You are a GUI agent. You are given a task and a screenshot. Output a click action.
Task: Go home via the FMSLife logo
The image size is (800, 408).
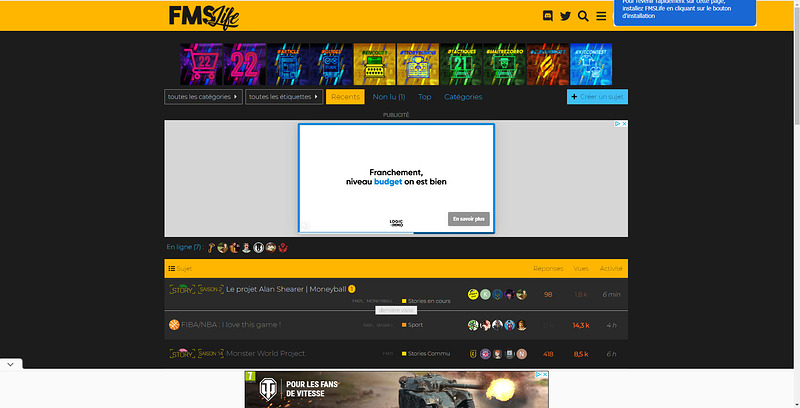(204, 17)
